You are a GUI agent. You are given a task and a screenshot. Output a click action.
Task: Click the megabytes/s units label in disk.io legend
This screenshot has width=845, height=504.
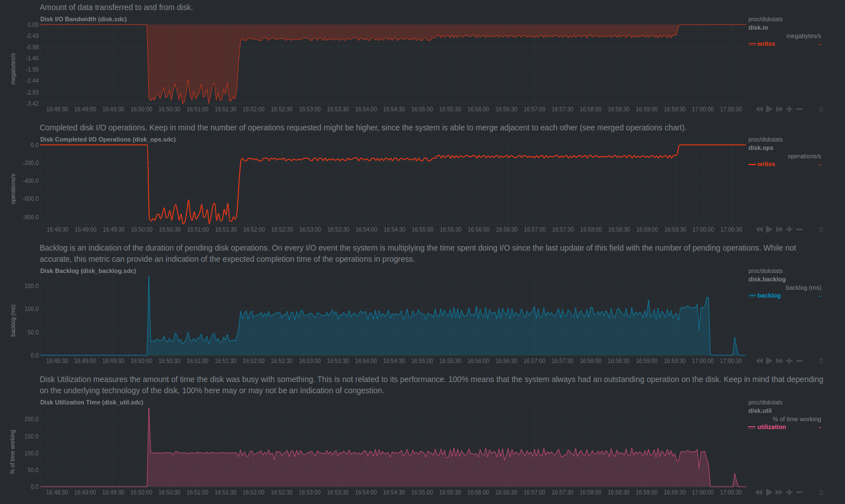click(804, 36)
